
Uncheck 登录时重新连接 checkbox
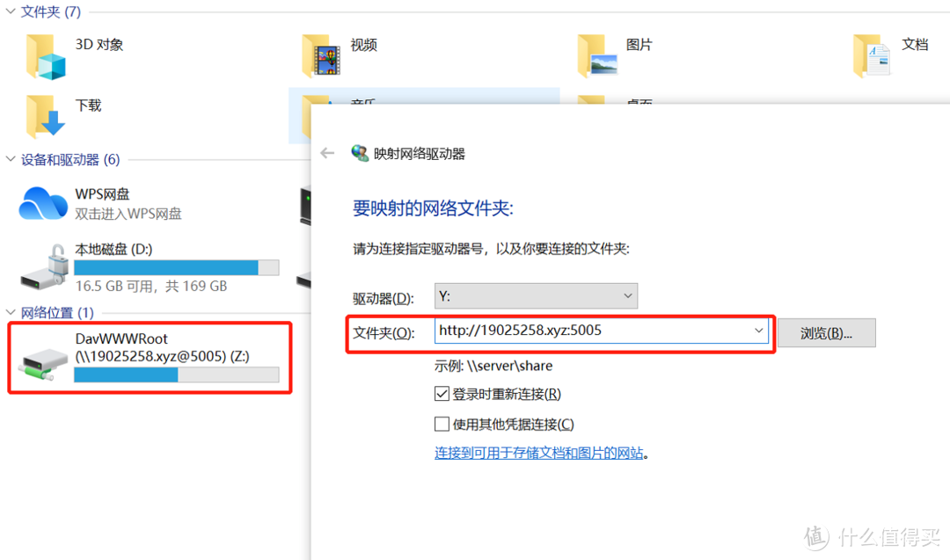click(x=442, y=394)
